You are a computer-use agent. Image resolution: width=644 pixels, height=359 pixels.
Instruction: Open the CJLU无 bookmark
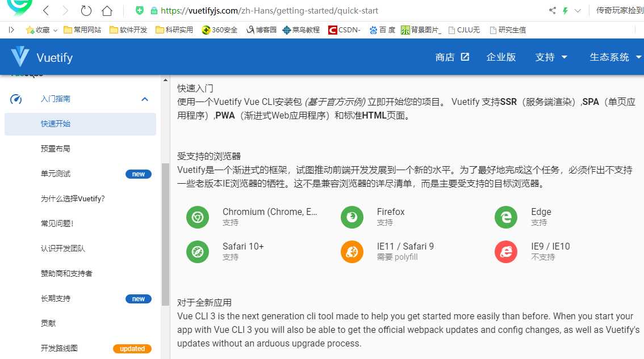pos(465,30)
